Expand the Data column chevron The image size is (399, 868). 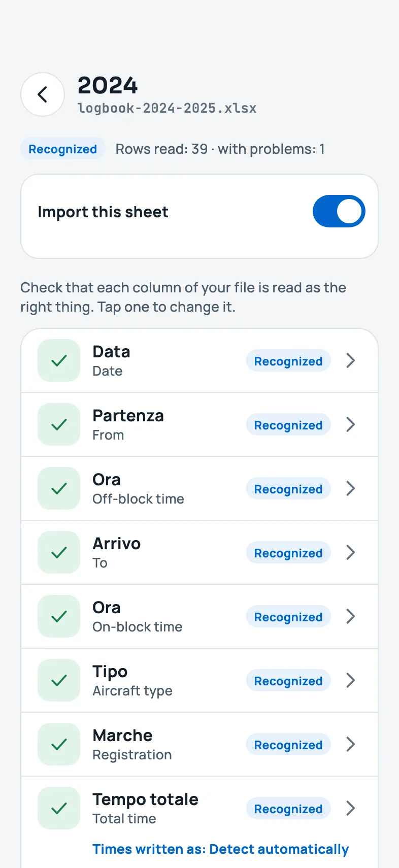coord(350,361)
